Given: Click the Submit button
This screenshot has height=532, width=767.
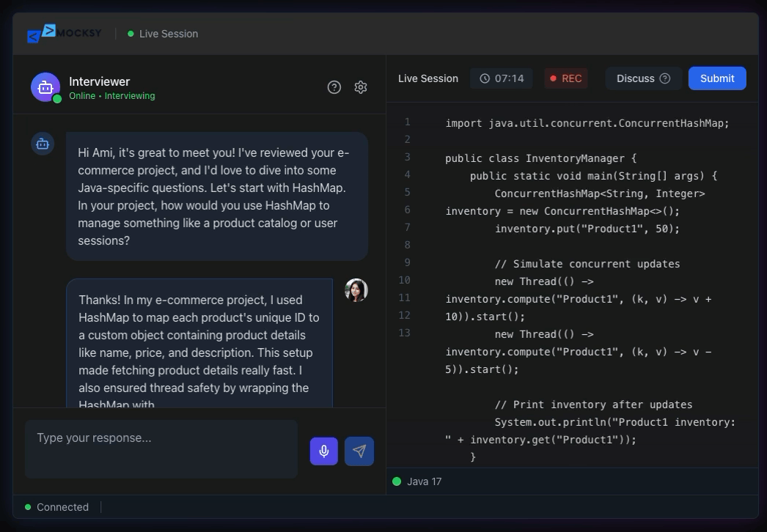Looking at the screenshot, I should [x=717, y=78].
